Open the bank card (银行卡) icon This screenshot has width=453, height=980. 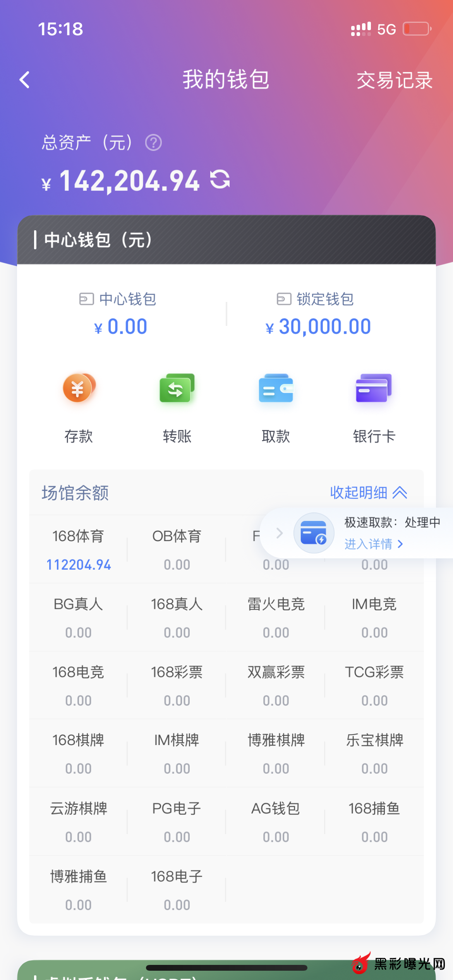(x=374, y=389)
